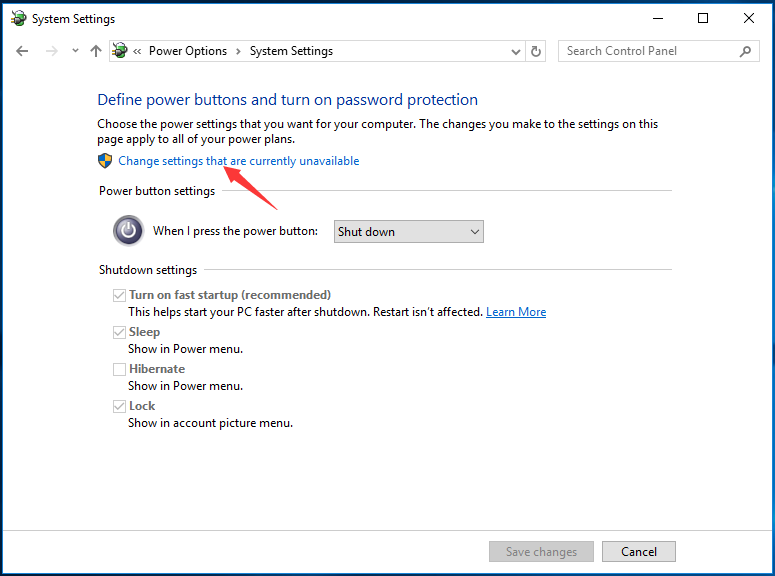
Task: Click the Cancel button
Action: [639, 551]
